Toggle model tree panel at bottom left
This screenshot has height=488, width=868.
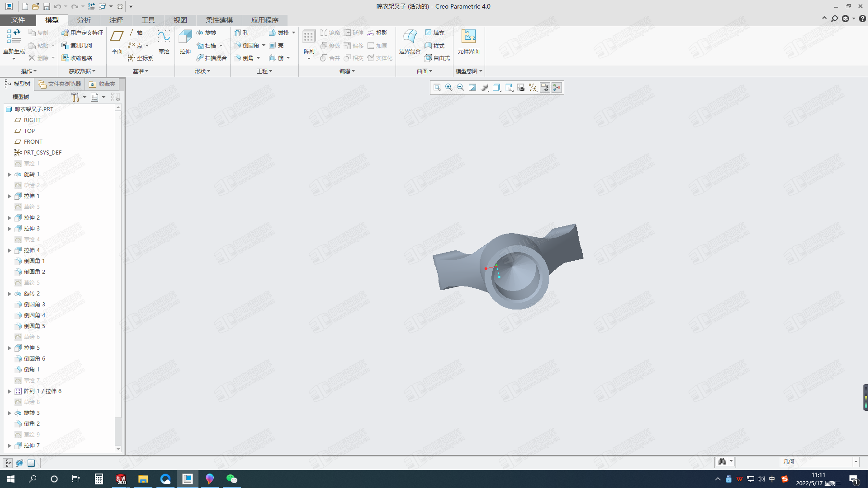(8, 463)
